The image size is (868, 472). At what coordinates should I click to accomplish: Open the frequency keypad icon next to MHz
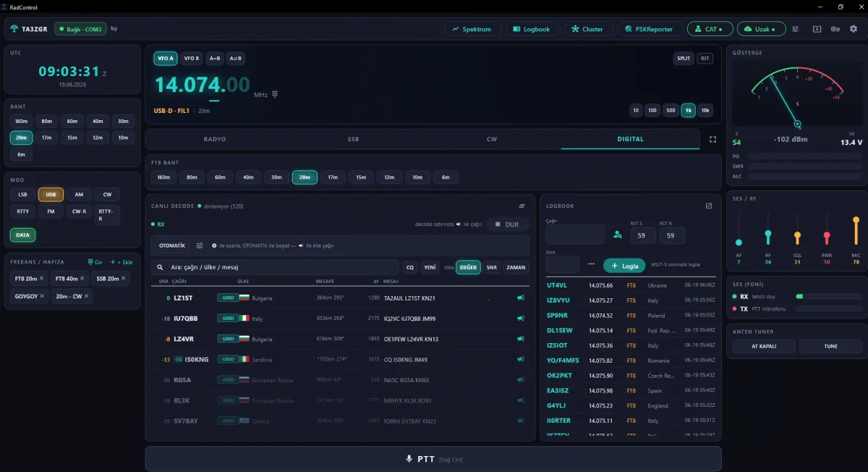tap(275, 94)
